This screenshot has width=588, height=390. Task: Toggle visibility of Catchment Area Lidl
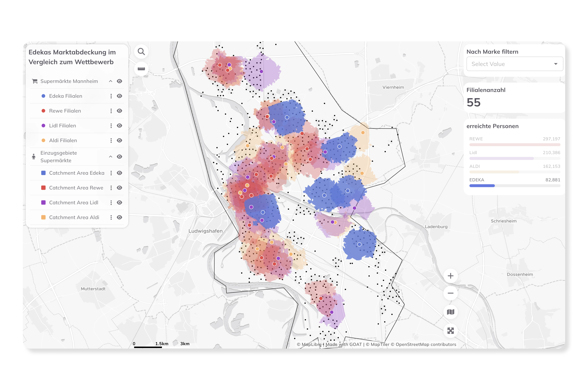[x=119, y=202]
